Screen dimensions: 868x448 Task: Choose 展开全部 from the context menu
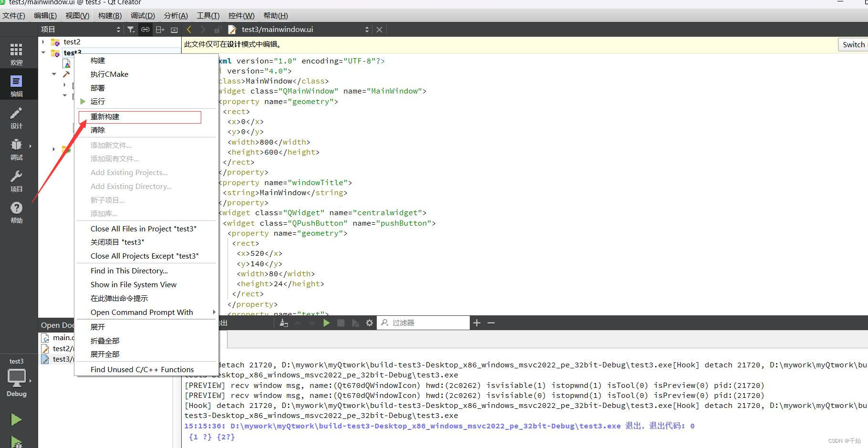(146, 354)
